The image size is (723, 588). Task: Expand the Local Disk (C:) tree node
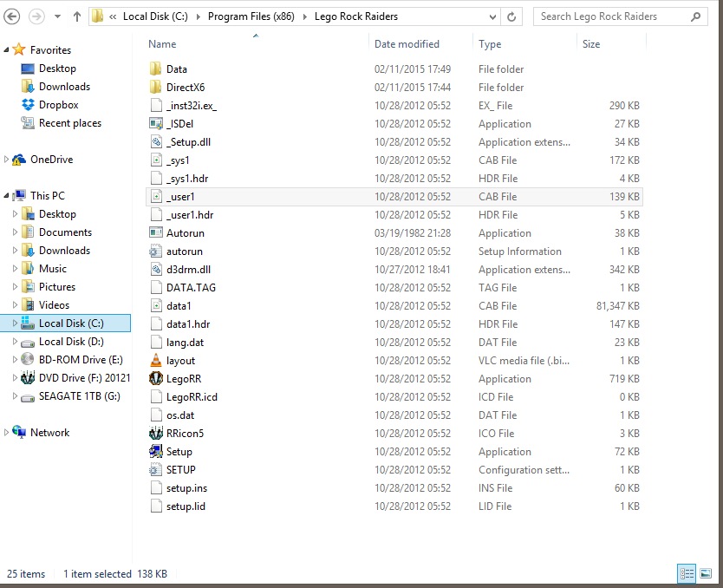[15, 323]
